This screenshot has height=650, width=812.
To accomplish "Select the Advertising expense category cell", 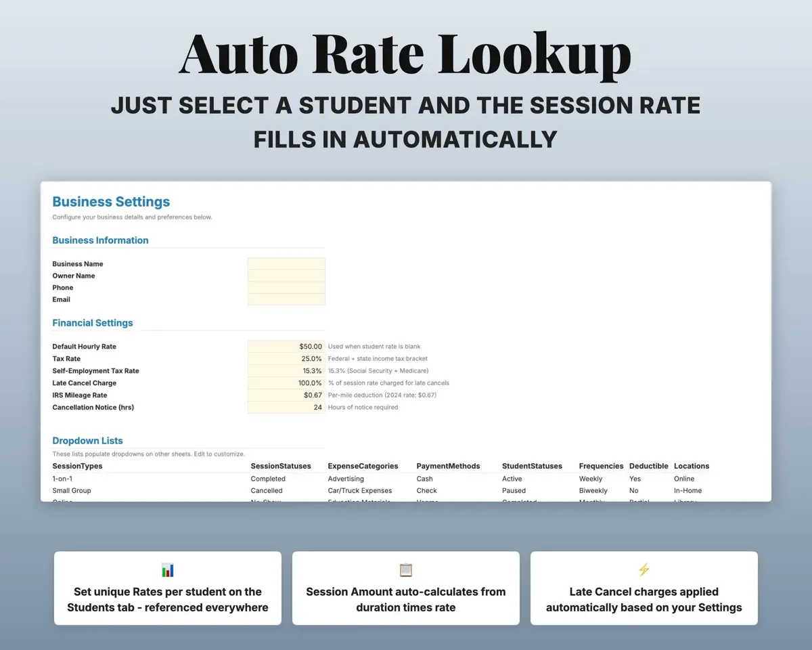I will coord(346,479).
